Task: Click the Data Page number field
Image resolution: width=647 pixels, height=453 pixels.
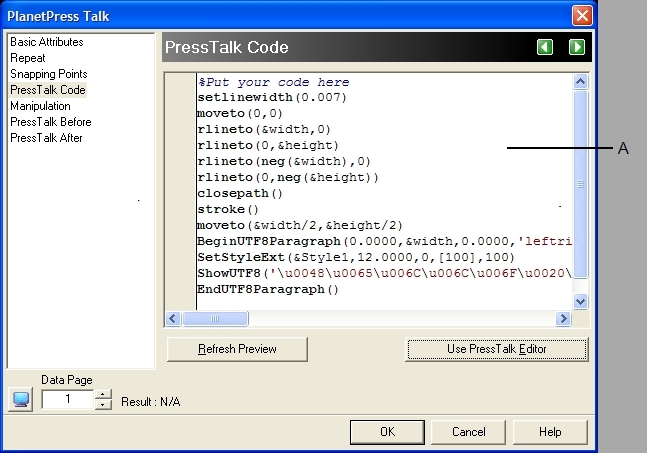Action: pyautogui.click(x=68, y=399)
